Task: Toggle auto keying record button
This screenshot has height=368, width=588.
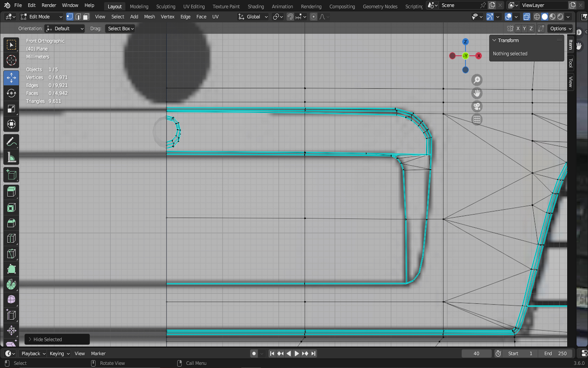Action: (x=254, y=354)
